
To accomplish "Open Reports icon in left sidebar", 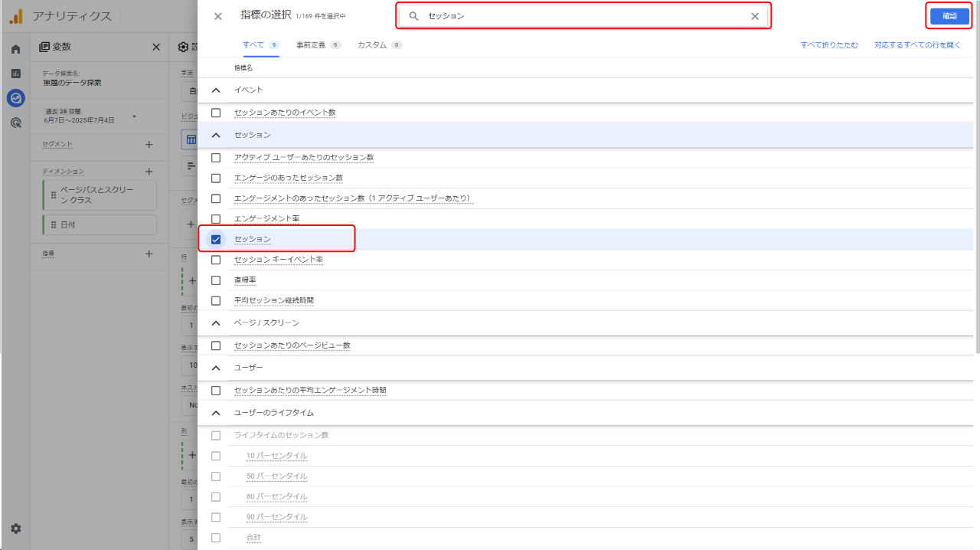I will point(15,74).
